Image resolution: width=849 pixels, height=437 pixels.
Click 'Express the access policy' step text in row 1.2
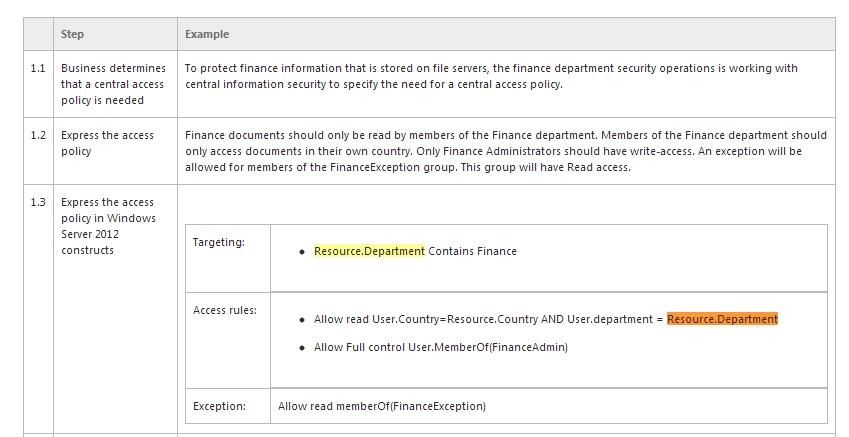tap(107, 143)
